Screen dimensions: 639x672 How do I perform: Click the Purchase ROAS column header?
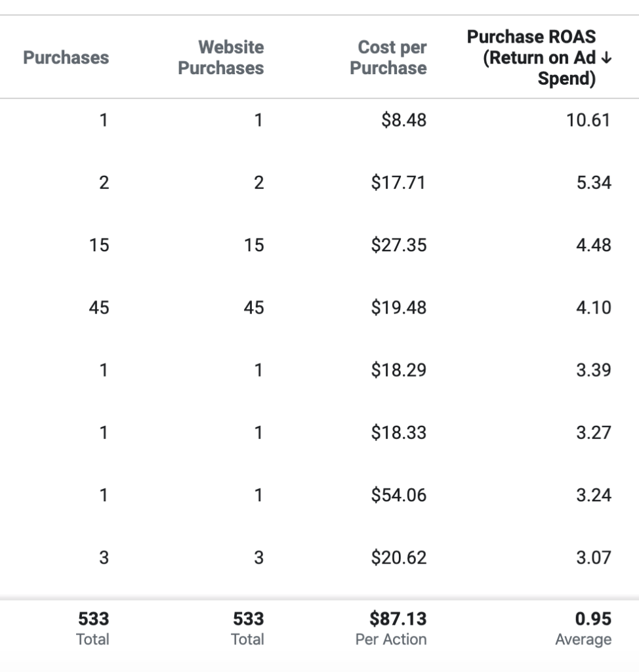[x=531, y=58]
